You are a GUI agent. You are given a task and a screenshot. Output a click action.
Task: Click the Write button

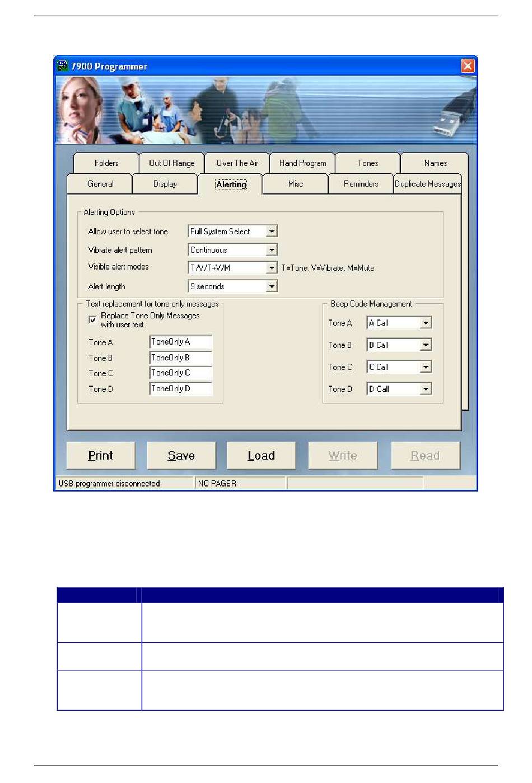(x=343, y=456)
